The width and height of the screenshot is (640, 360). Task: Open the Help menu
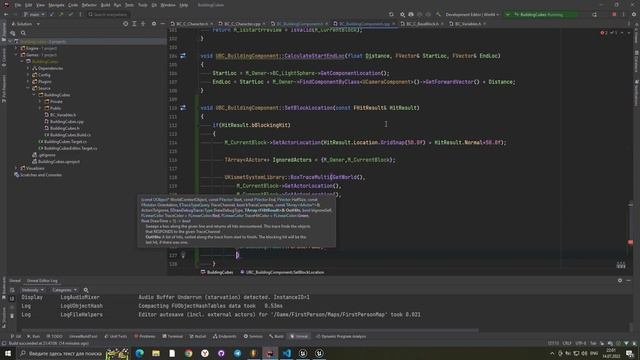(x=184, y=5)
